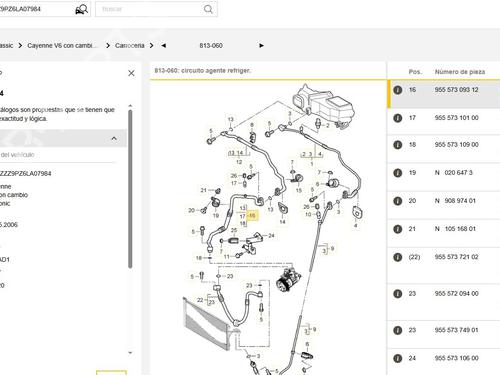The width and height of the screenshot is (500, 375).
Task: Click the left panel vertical scrollbar
Action: (x=130, y=189)
